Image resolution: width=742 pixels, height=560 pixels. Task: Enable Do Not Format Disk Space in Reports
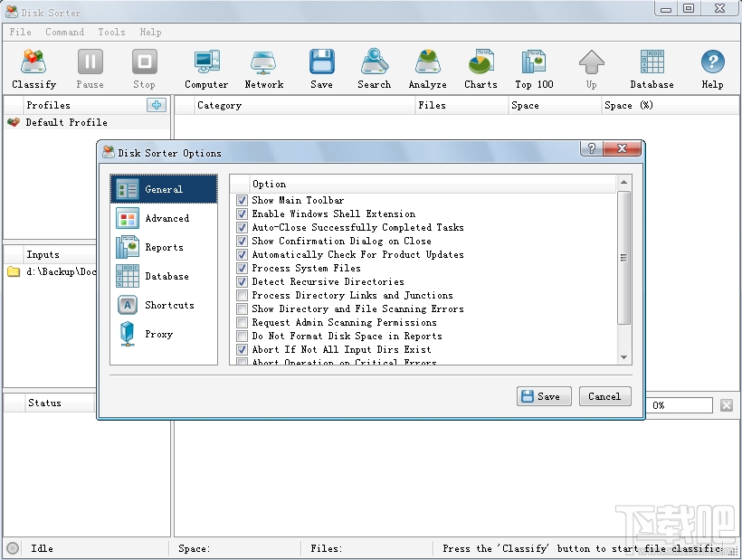click(x=242, y=337)
